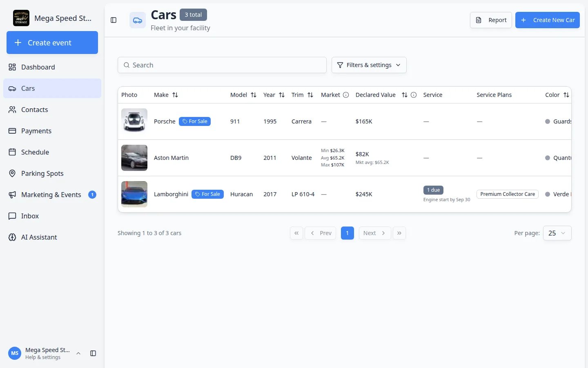Sort by Color column arrows
Image resolution: width=588 pixels, height=368 pixels.
[x=566, y=95]
